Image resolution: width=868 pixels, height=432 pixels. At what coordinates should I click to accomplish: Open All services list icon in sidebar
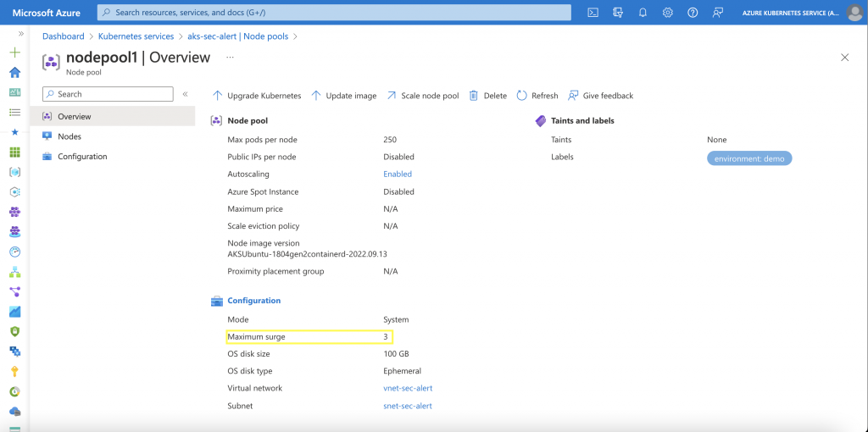pyautogui.click(x=15, y=113)
